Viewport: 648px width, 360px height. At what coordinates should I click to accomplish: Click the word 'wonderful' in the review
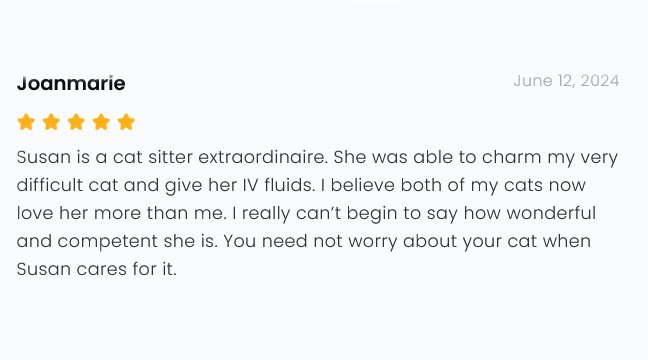coord(551,213)
